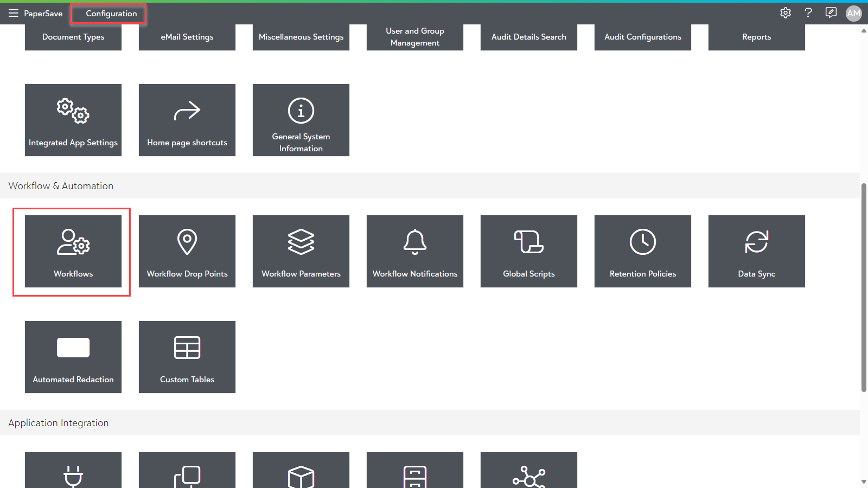Screen dimensions: 868x488
Task: Open Automated Redaction tile
Action: coord(73,357)
